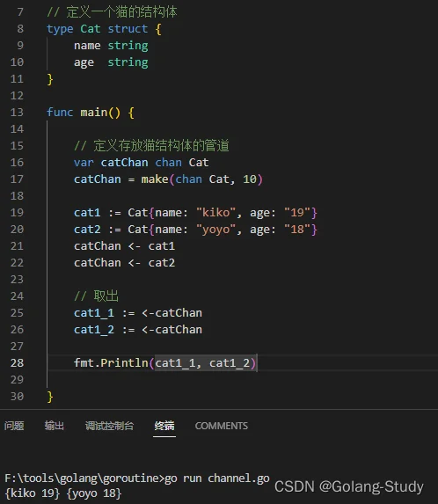Click 'cat1_1 := <-catChan' statement
Viewport: 438px width, 504px height.
tap(138, 313)
